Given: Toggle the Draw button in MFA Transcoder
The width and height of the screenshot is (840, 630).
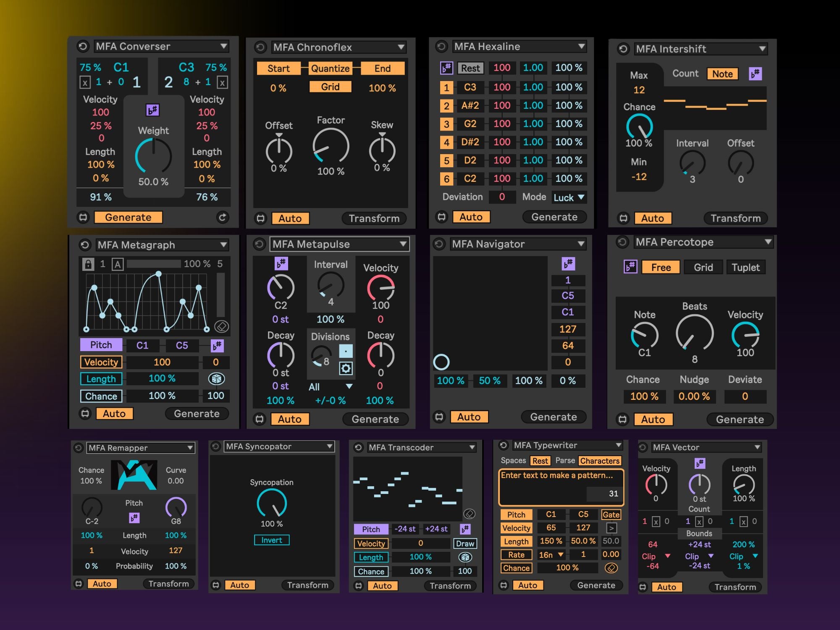Looking at the screenshot, I should pyautogui.click(x=465, y=543).
